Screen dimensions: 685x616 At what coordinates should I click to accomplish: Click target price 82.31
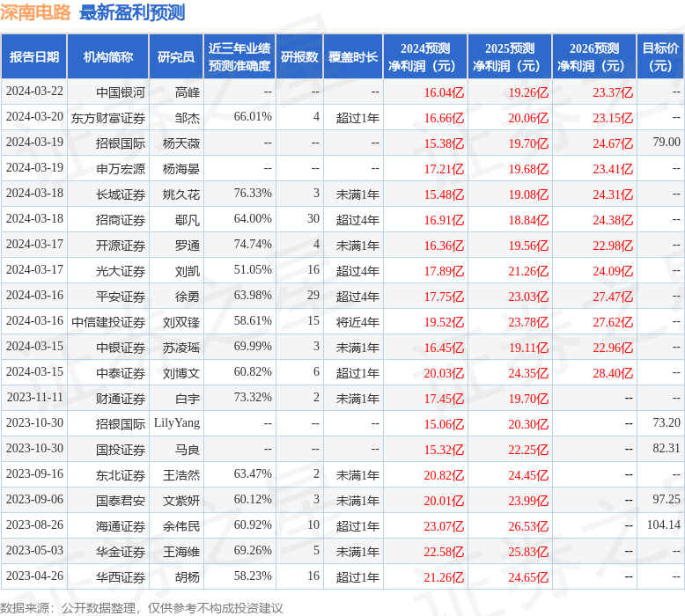667,448
